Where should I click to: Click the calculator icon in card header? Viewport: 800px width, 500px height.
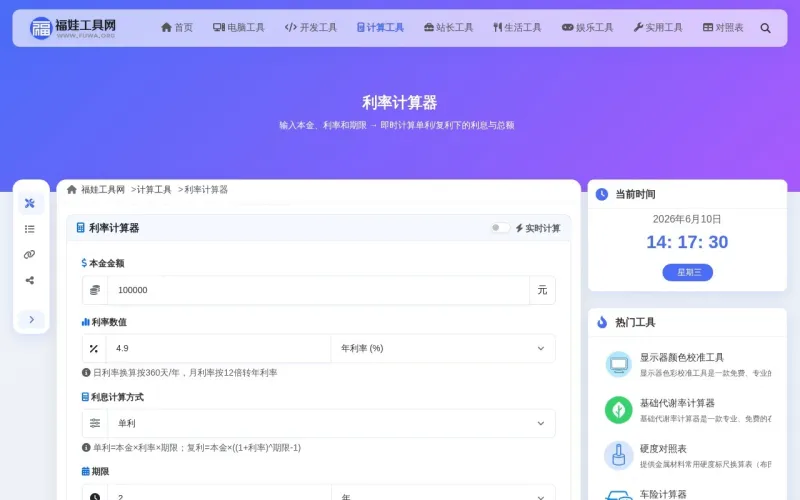click(80, 228)
